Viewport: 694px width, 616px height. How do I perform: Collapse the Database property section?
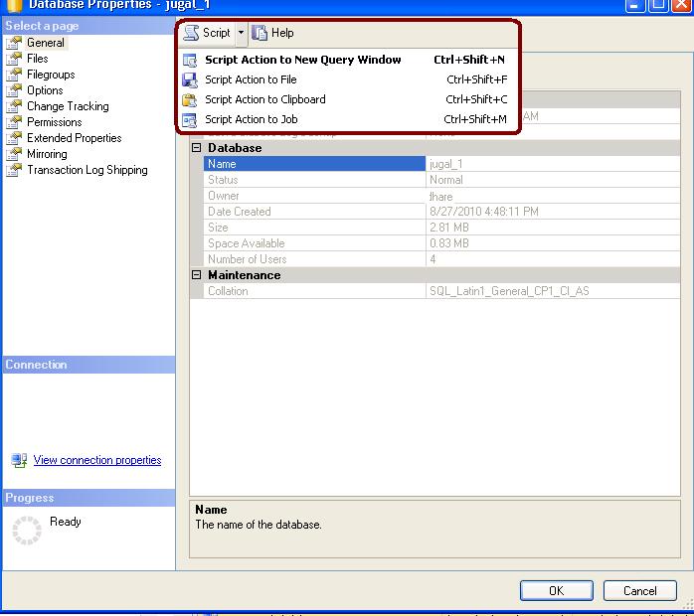tap(197, 148)
